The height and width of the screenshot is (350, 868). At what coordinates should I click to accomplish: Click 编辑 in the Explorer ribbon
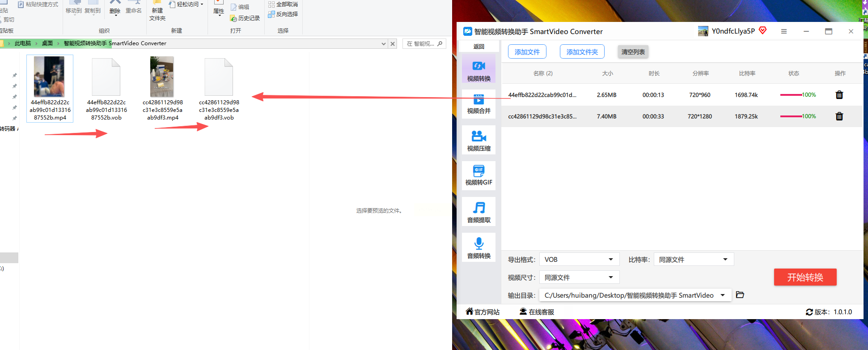tap(240, 7)
